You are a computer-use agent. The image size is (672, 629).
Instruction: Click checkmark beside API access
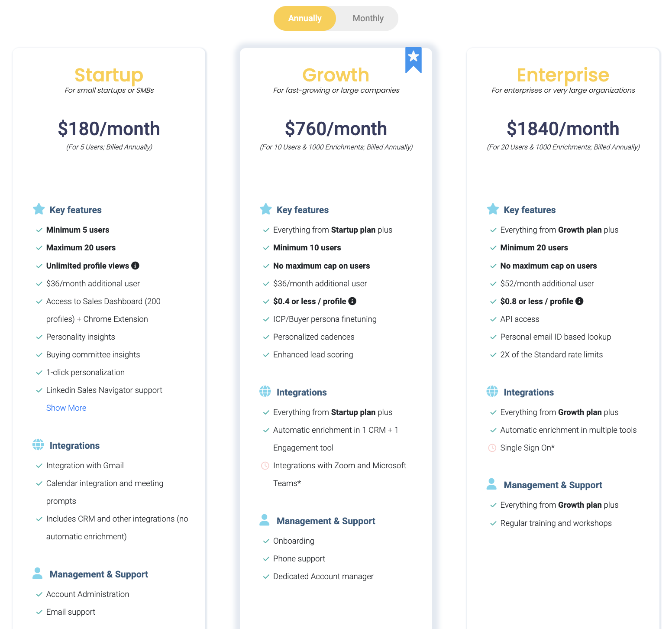click(x=493, y=319)
